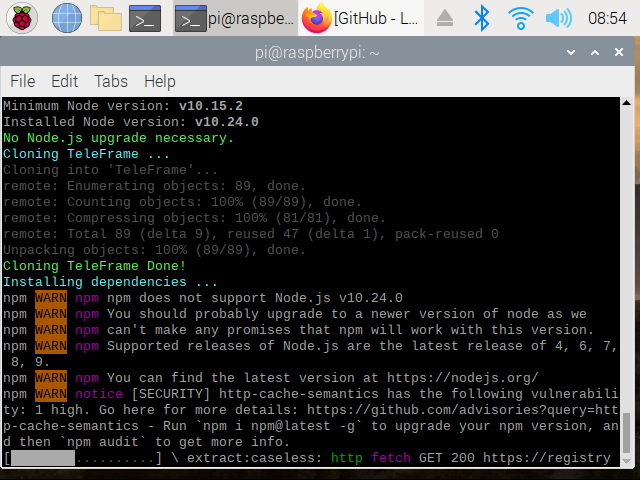
Task: Maximize the terminal window with up chevron
Action: [595, 52]
